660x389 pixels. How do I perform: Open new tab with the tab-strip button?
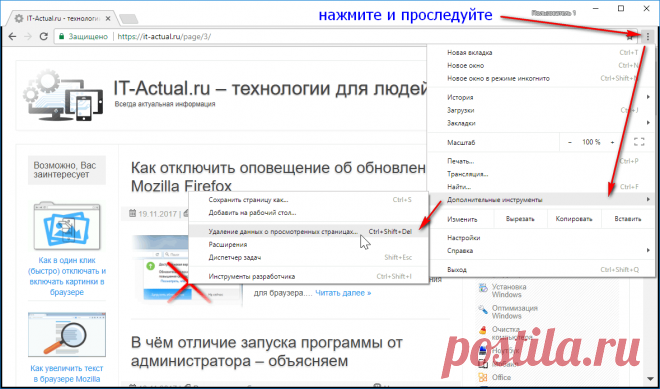[128, 19]
